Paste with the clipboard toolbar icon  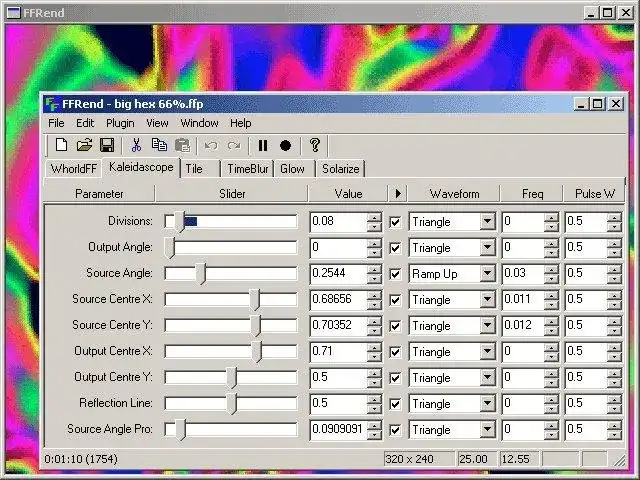[182, 145]
